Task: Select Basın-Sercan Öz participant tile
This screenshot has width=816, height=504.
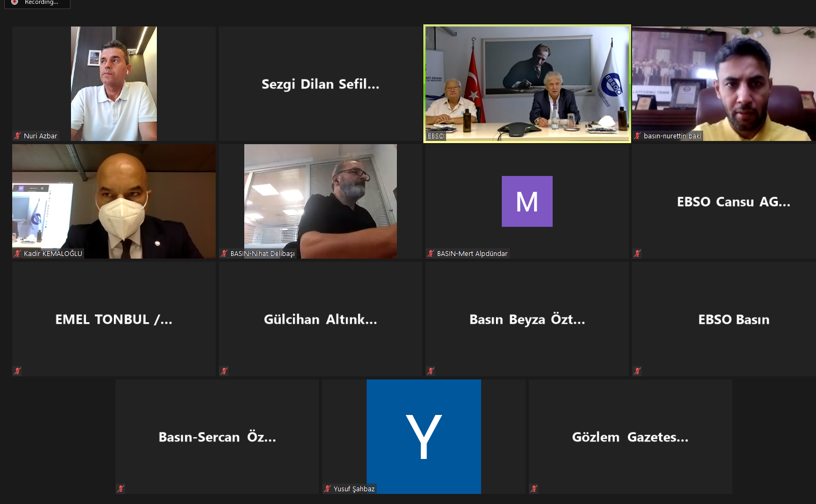Action: 217,437
